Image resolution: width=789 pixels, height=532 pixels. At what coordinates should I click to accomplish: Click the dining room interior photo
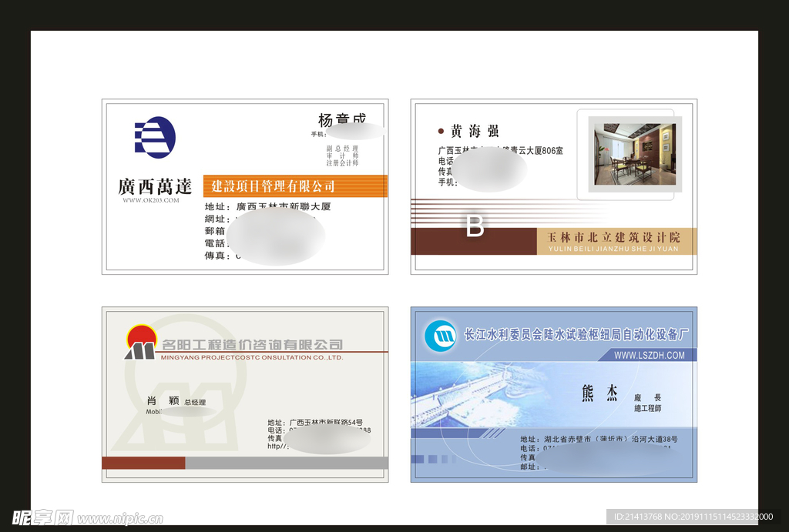pyautogui.click(x=632, y=154)
